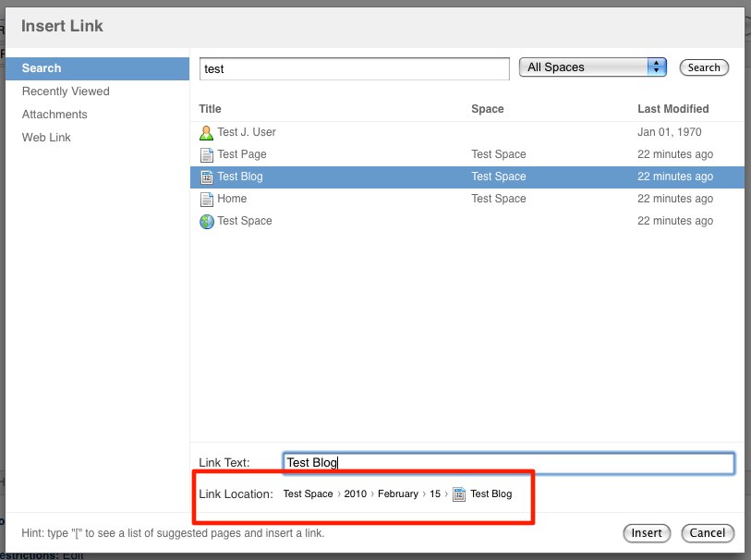Image resolution: width=751 pixels, height=560 pixels.
Task: Click the globe icon beside Test Space result
Action: tap(206, 221)
